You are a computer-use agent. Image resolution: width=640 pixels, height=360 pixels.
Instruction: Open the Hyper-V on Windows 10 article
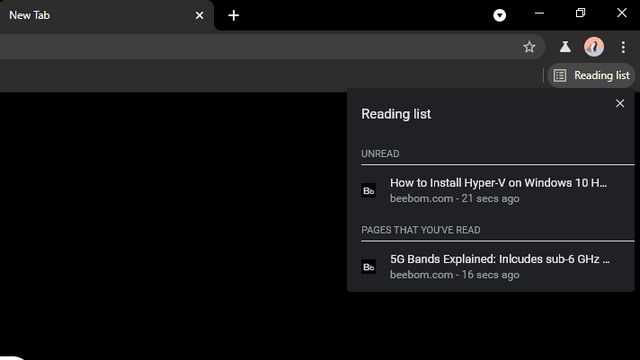498,190
